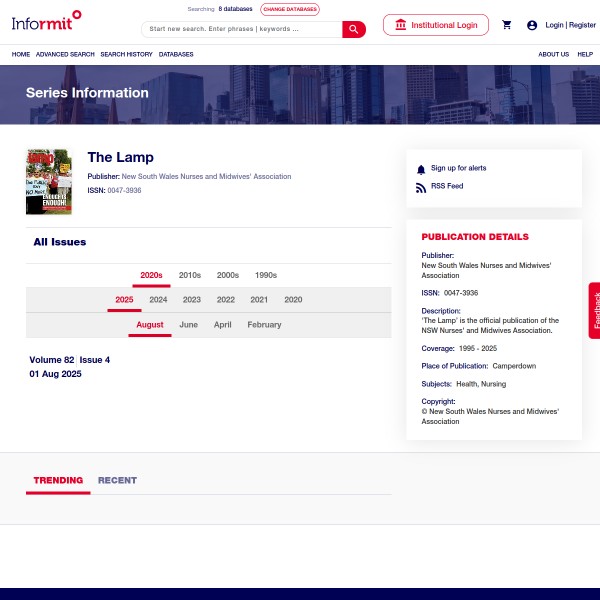Switch to the Recent tab
The height and width of the screenshot is (600, 600).
point(117,481)
